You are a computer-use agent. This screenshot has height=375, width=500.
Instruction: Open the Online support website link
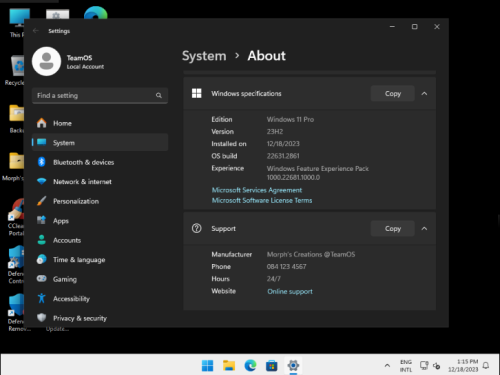pos(290,292)
